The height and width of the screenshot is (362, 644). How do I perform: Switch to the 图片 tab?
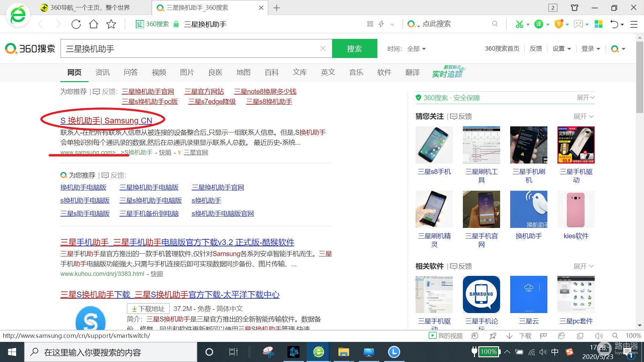[x=187, y=72]
